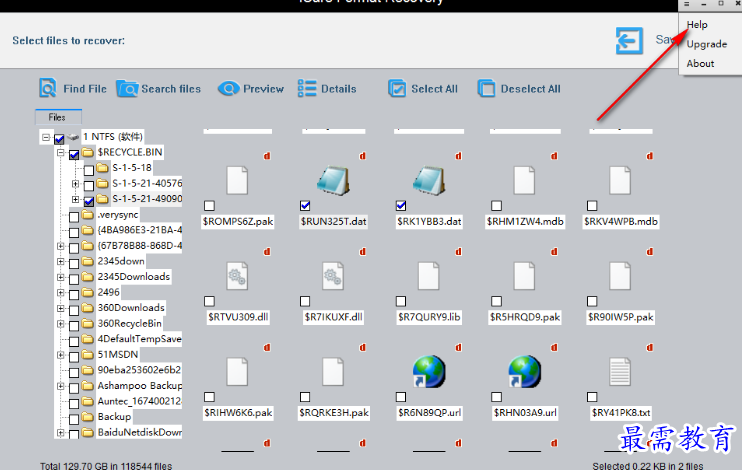Select the 2496 folder in tree
The image size is (742, 470).
coord(108,292)
